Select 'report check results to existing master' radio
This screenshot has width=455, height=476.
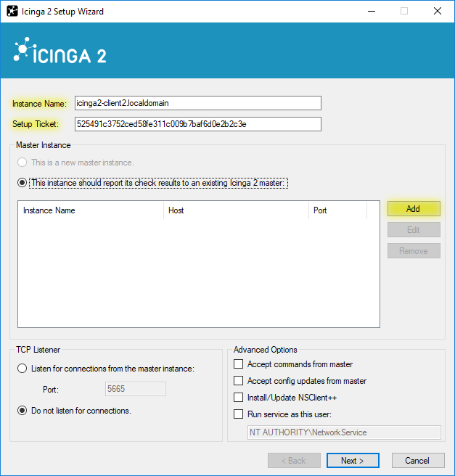click(x=22, y=183)
